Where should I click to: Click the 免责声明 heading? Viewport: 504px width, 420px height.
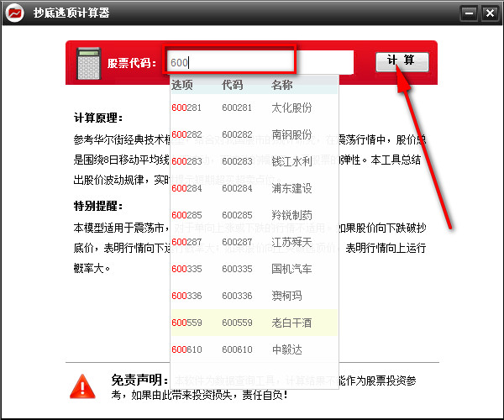(x=139, y=381)
